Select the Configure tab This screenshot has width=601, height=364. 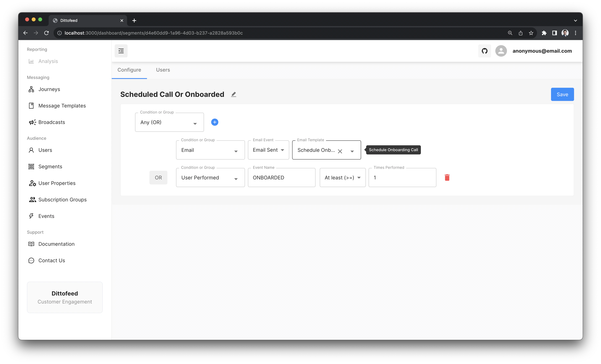(129, 70)
